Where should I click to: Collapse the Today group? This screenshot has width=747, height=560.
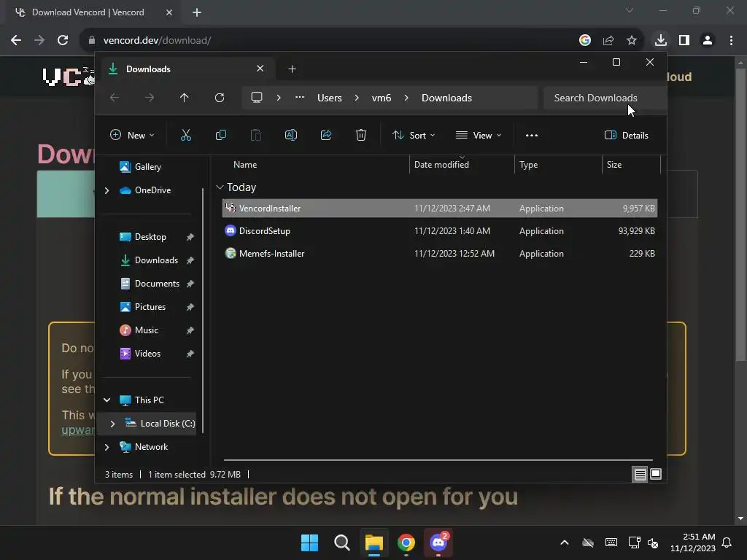click(220, 187)
